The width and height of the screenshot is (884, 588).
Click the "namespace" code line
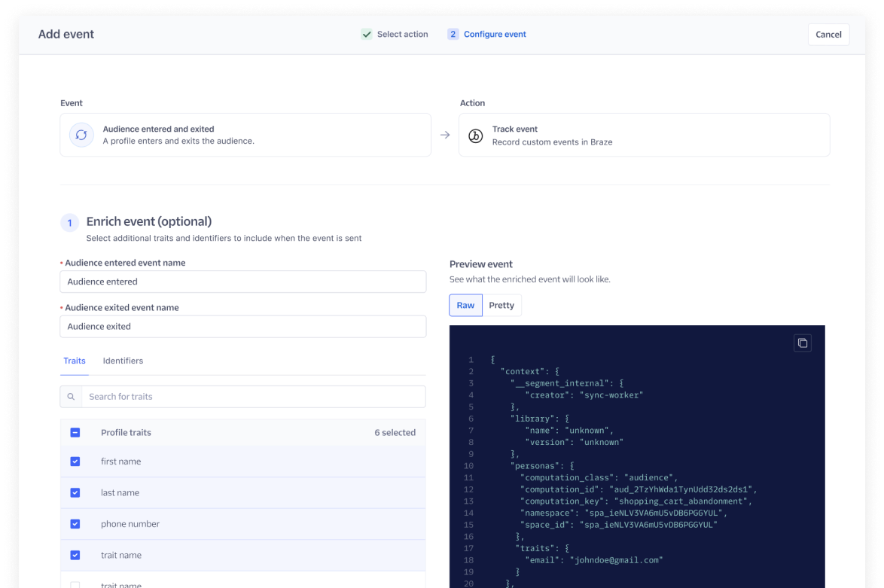623,513
